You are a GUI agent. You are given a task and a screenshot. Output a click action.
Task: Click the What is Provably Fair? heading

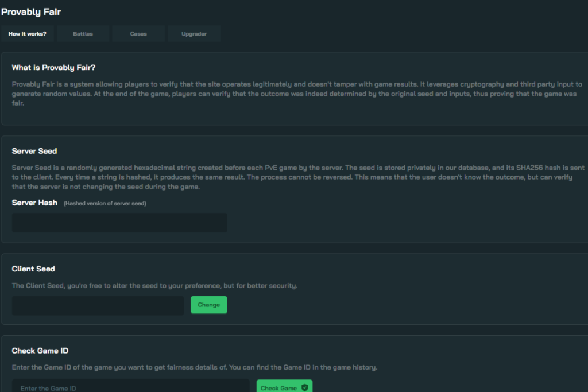(53, 68)
